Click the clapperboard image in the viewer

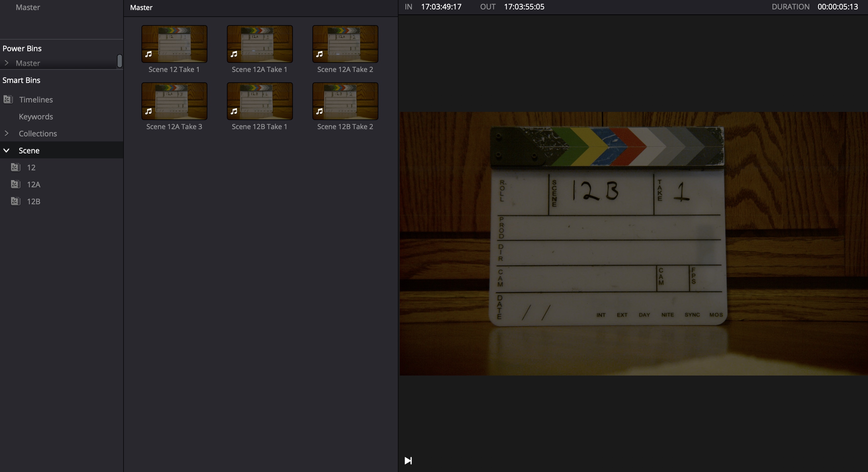tap(634, 244)
